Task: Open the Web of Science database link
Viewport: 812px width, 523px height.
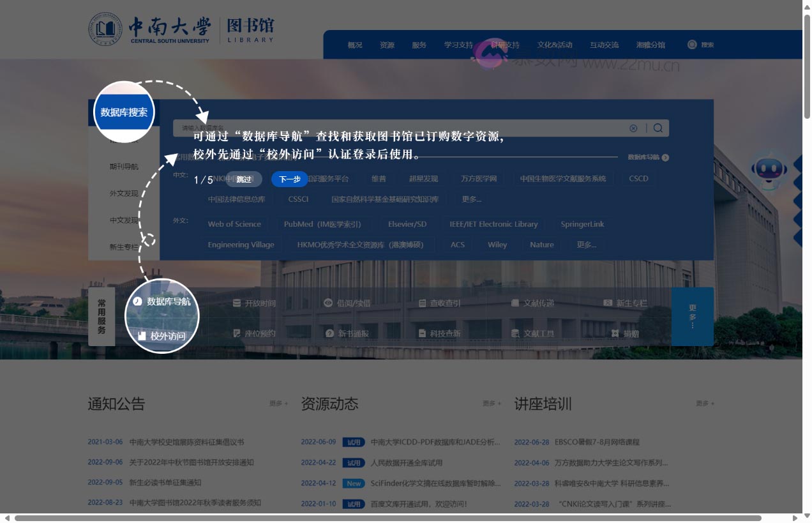Action: [235, 224]
